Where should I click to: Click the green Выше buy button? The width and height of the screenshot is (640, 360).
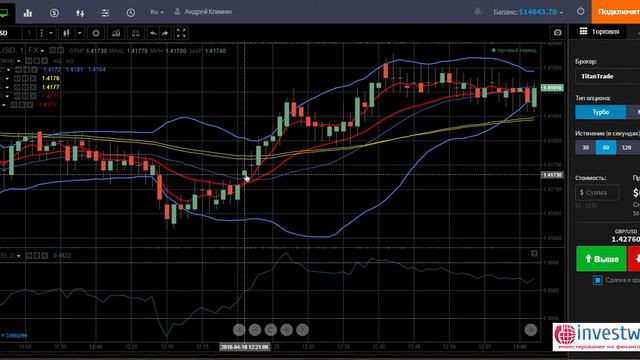click(601, 259)
